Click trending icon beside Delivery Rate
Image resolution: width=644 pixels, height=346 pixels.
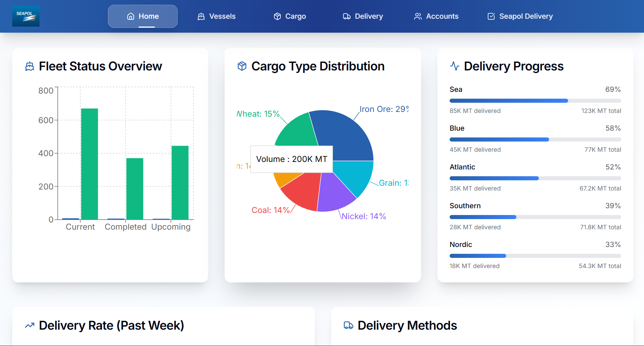tap(30, 326)
